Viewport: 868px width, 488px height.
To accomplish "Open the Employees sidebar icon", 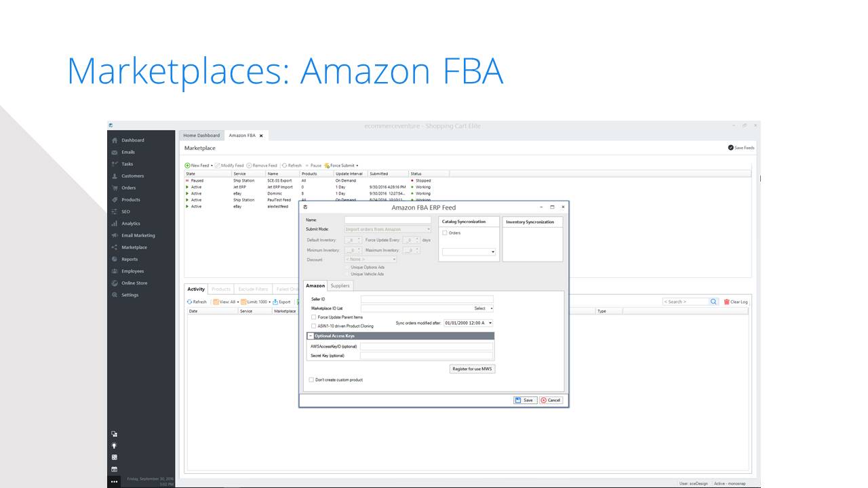I will [x=115, y=271].
